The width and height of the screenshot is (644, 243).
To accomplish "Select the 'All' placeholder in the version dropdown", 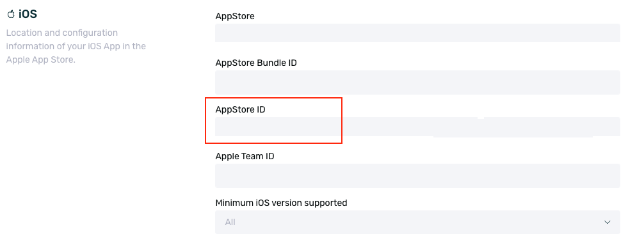I will pos(230,222).
